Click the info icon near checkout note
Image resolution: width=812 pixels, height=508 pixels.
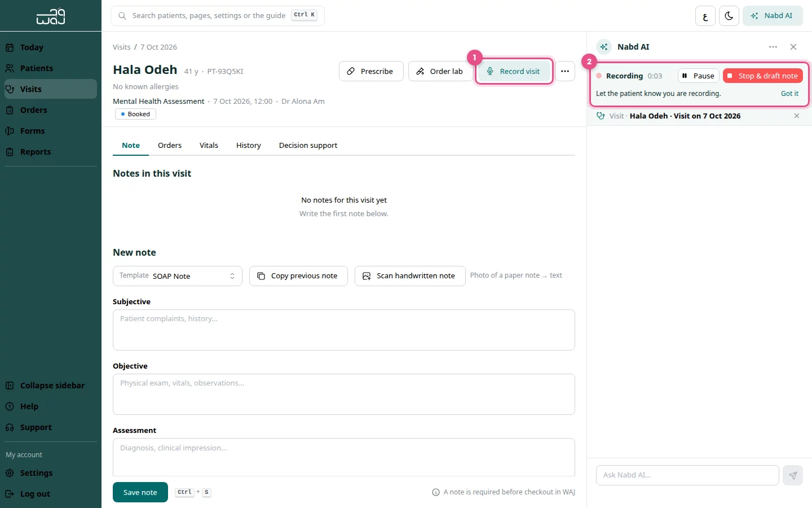(x=436, y=492)
